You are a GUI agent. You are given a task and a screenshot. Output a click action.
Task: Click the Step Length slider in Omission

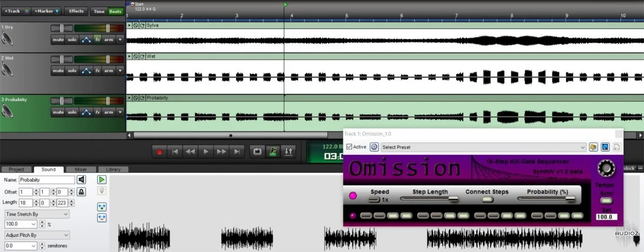click(429, 199)
